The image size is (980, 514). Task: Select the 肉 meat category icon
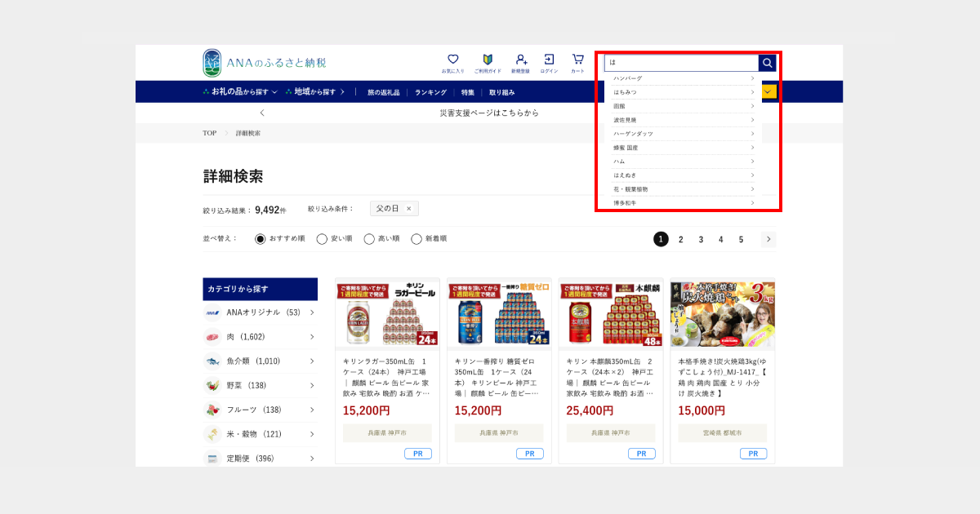pyautogui.click(x=212, y=336)
